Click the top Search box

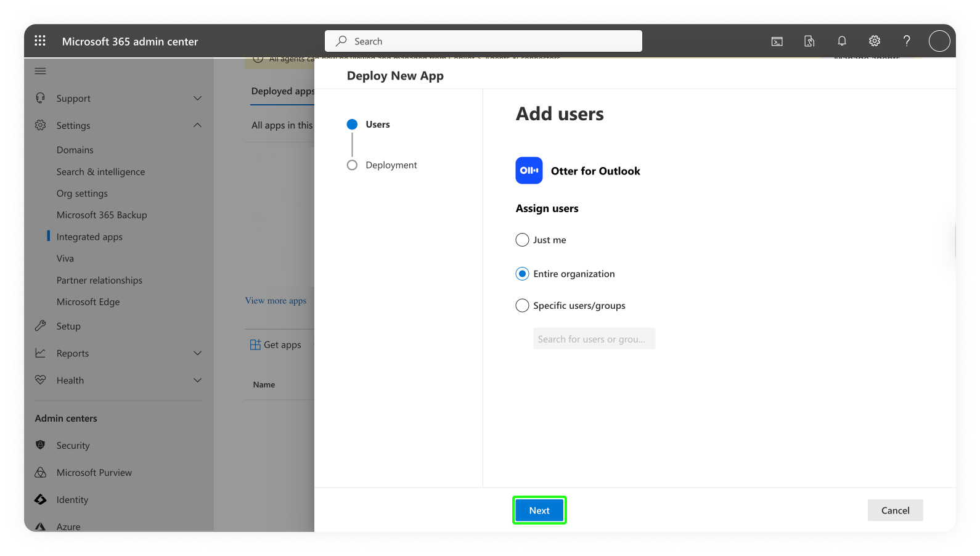click(x=483, y=41)
